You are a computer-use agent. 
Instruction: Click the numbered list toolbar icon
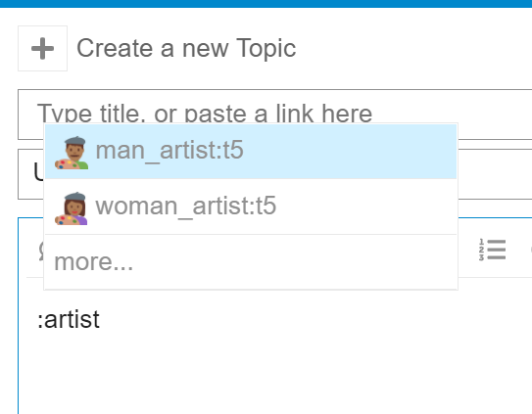[492, 250]
